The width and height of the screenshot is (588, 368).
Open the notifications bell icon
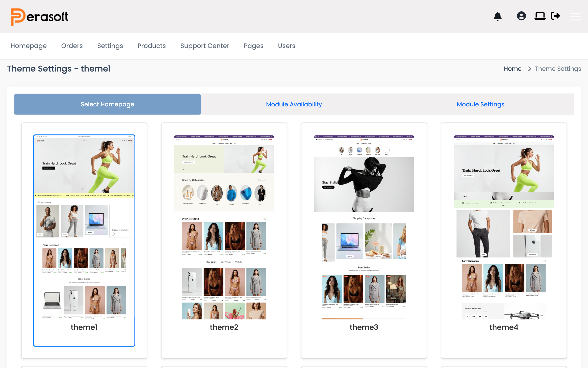[x=497, y=16]
